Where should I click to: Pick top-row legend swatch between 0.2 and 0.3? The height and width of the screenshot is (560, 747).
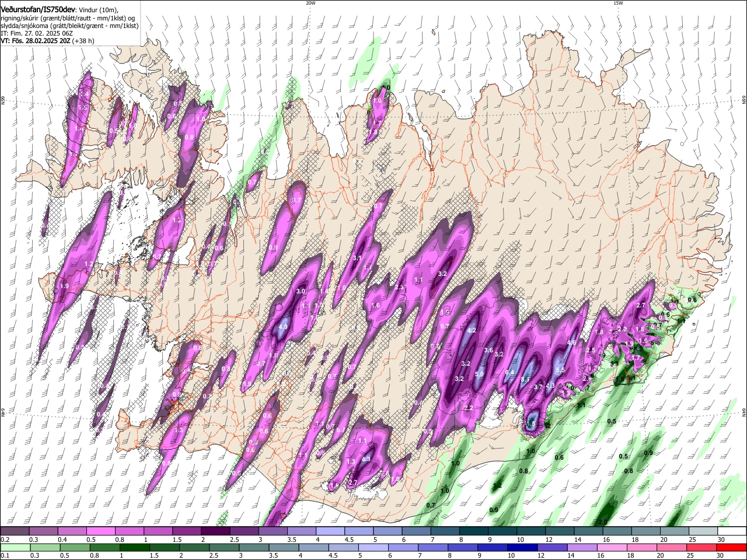15,531
